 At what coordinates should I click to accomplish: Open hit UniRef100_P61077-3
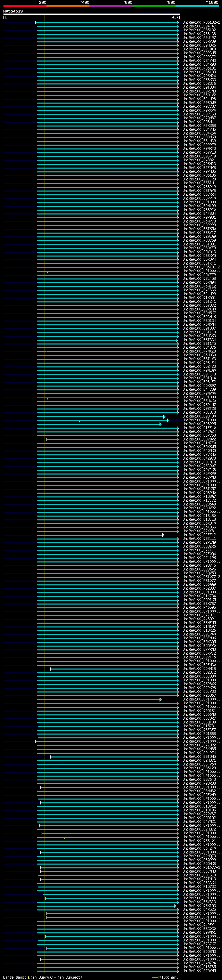[201, 867]
